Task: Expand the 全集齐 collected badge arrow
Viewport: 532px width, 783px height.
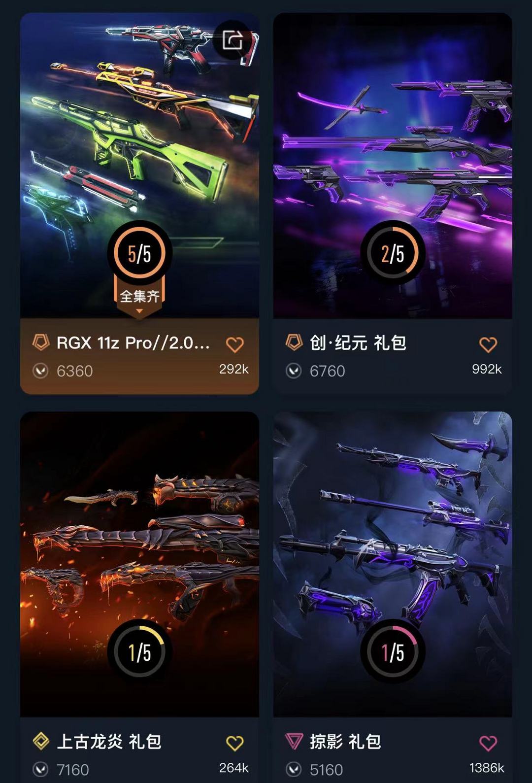Action: click(139, 311)
